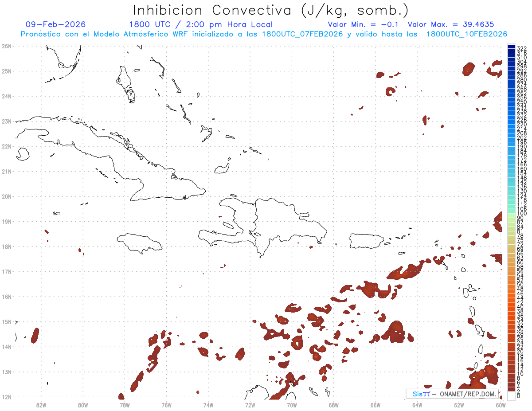Image resolution: width=532 pixels, height=411 pixels.
Task: Click the colorbar value label 0
Action: tap(519, 396)
